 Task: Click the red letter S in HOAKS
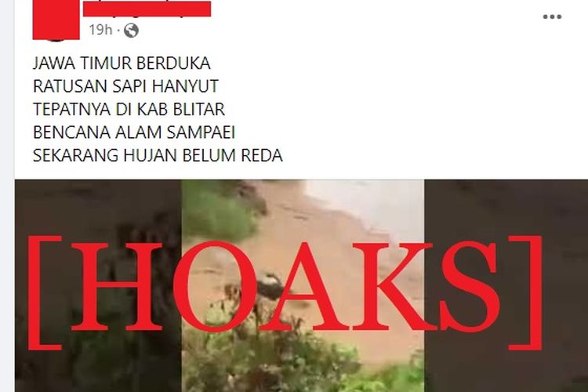[x=471, y=287]
